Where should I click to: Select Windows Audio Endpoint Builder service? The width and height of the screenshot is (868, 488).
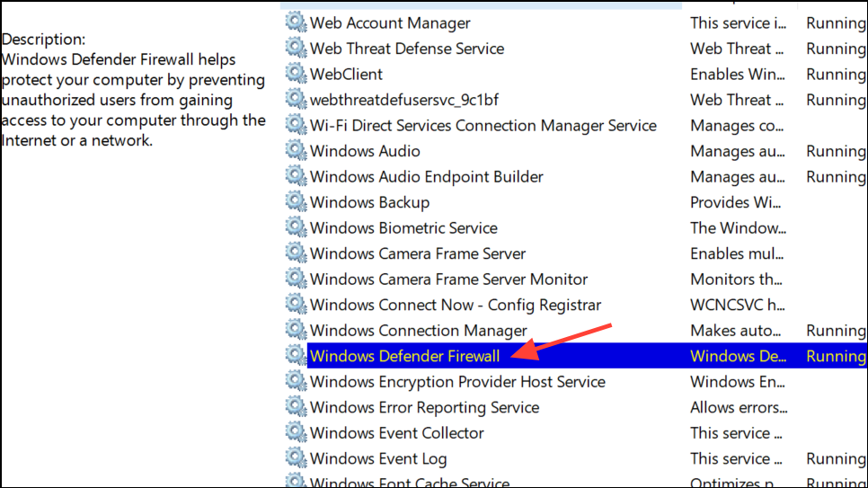point(426,177)
